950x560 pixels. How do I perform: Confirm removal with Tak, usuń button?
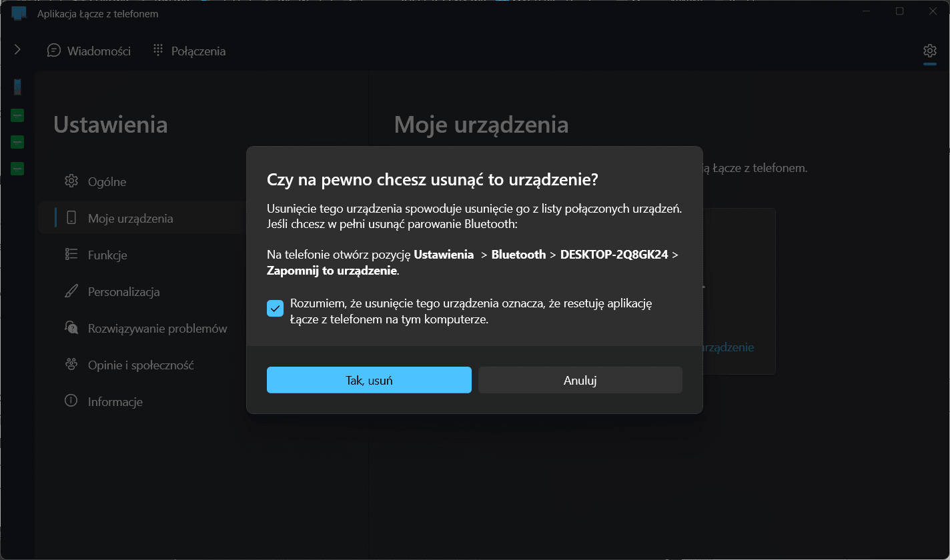(369, 380)
